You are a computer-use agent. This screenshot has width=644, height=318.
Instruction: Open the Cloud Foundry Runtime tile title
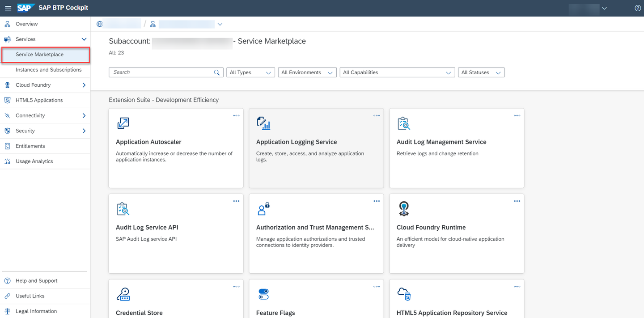[431, 227]
